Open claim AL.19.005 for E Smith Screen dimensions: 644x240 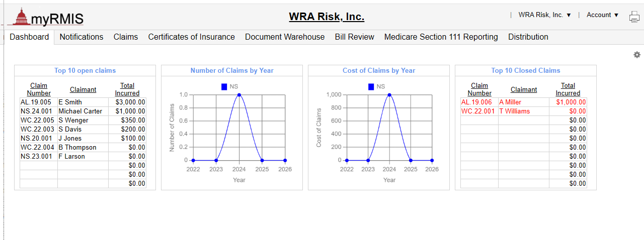click(x=35, y=102)
